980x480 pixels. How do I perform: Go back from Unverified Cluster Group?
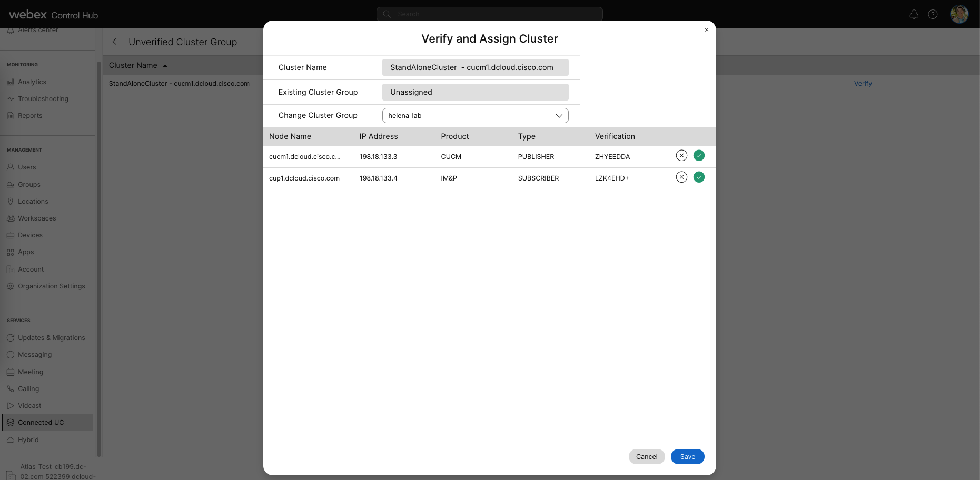(115, 42)
